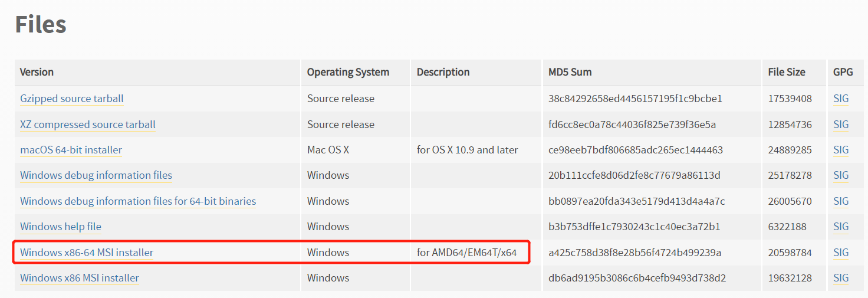Download the Windows x86-64 MSI installer
Screen dimensions: 868x298
coord(86,253)
